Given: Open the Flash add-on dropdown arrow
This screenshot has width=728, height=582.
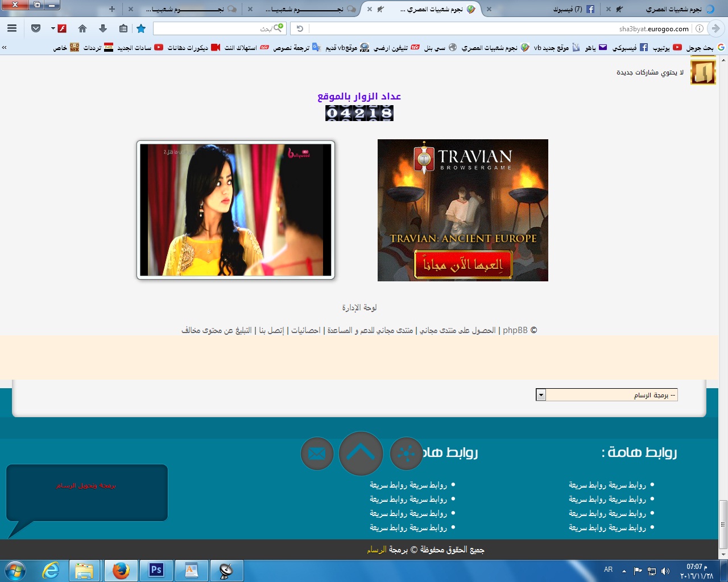Looking at the screenshot, I should click(x=53, y=28).
